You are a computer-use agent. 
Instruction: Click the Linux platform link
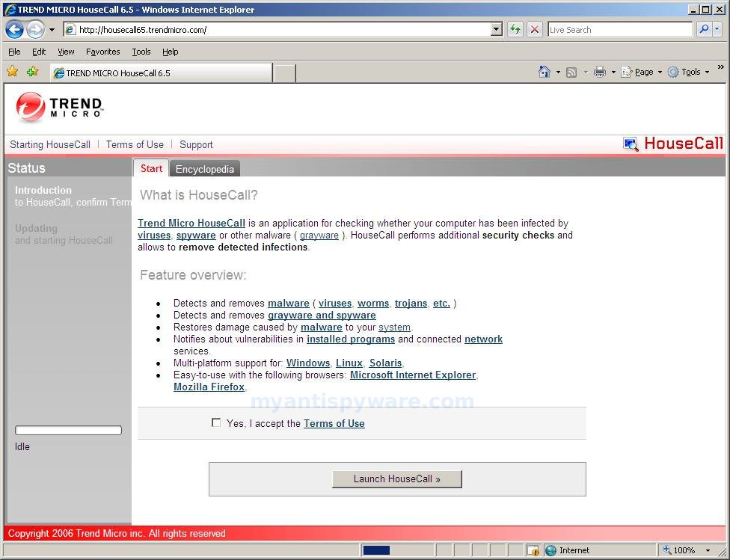[349, 363]
